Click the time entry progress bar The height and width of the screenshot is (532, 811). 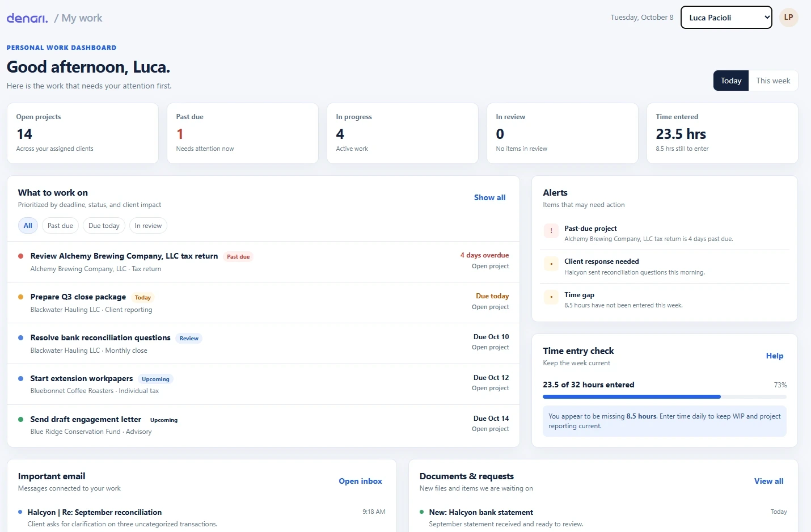click(665, 397)
